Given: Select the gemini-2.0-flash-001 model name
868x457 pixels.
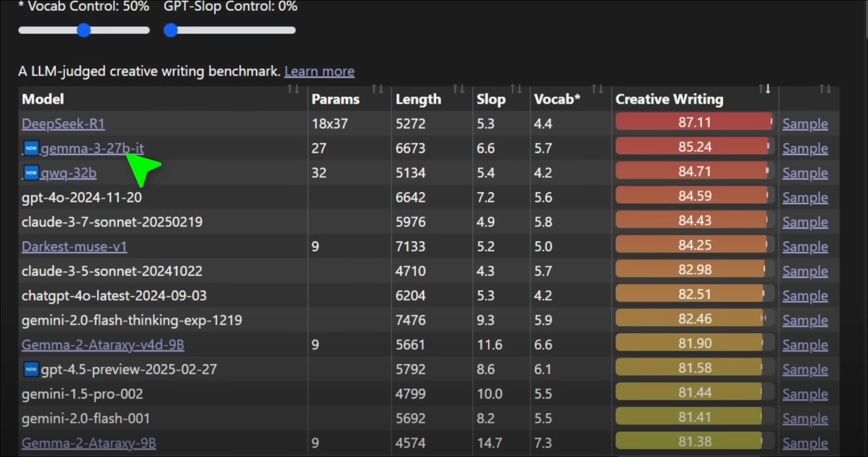Looking at the screenshot, I should point(86,419).
